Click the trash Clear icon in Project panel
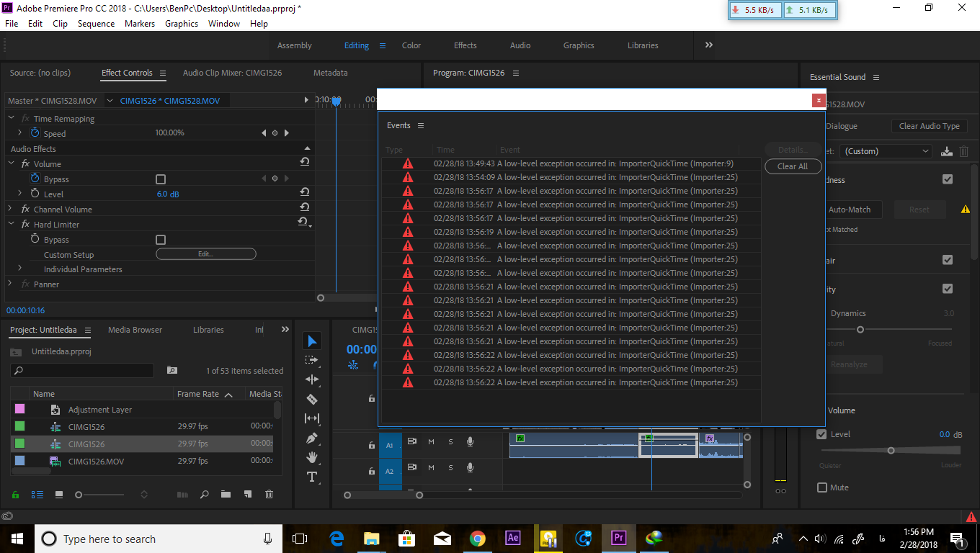The image size is (980, 553). (269, 495)
